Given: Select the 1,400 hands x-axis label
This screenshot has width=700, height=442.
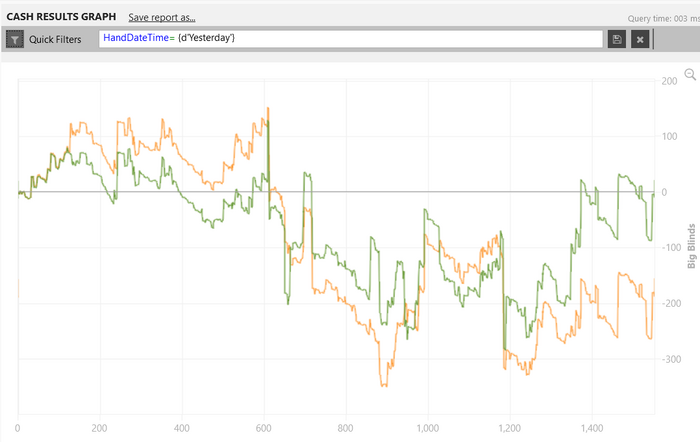Looking at the screenshot, I should click(x=592, y=428).
